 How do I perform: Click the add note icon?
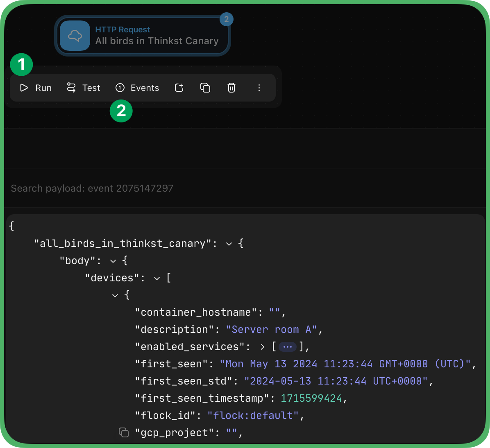coord(179,88)
